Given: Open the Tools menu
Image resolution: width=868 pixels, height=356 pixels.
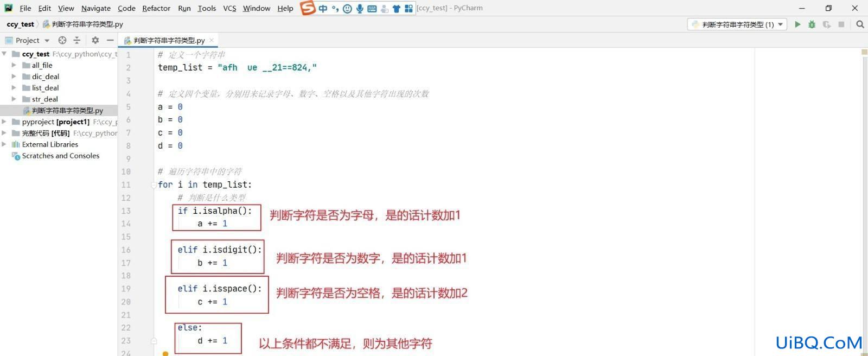Looking at the screenshot, I should (207, 8).
